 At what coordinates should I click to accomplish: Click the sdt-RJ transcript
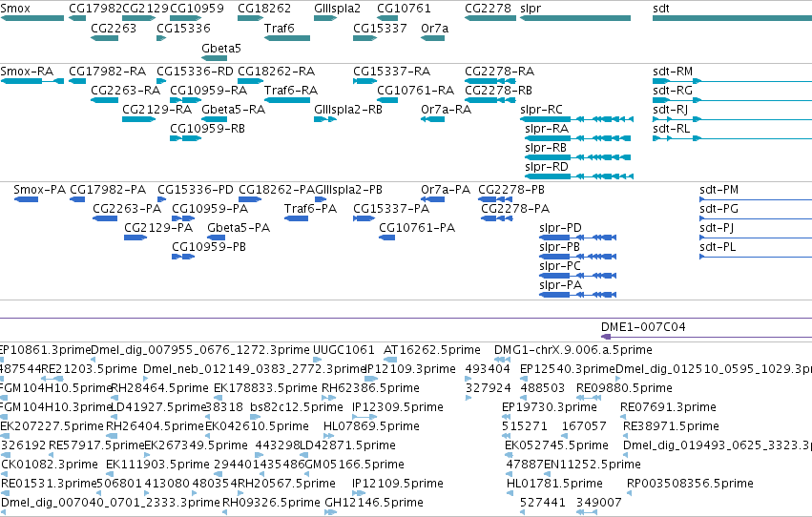click(732, 119)
